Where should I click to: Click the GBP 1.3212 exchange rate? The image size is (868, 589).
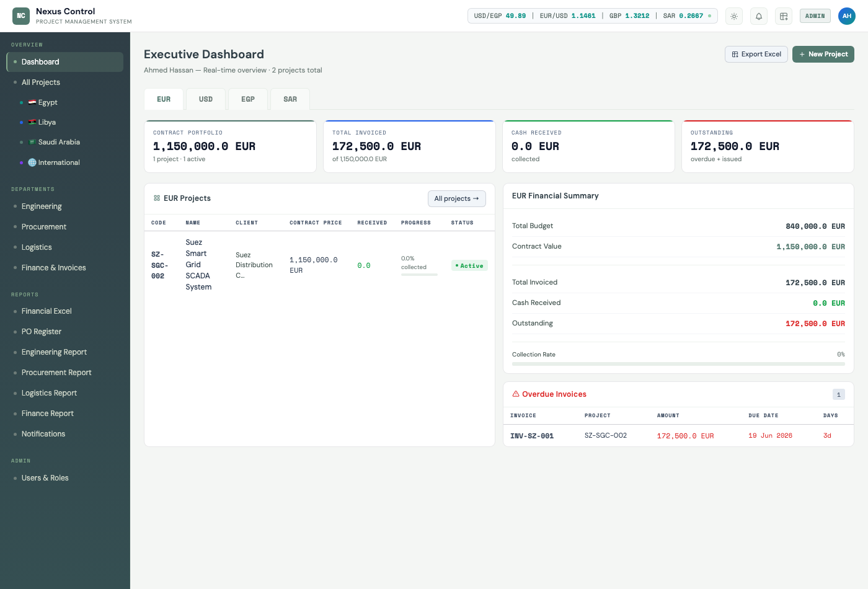629,16
